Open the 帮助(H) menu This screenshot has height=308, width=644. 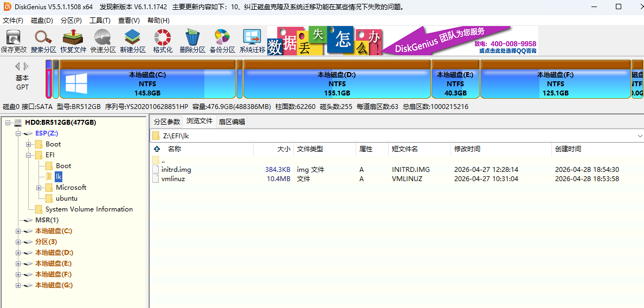coord(158,20)
